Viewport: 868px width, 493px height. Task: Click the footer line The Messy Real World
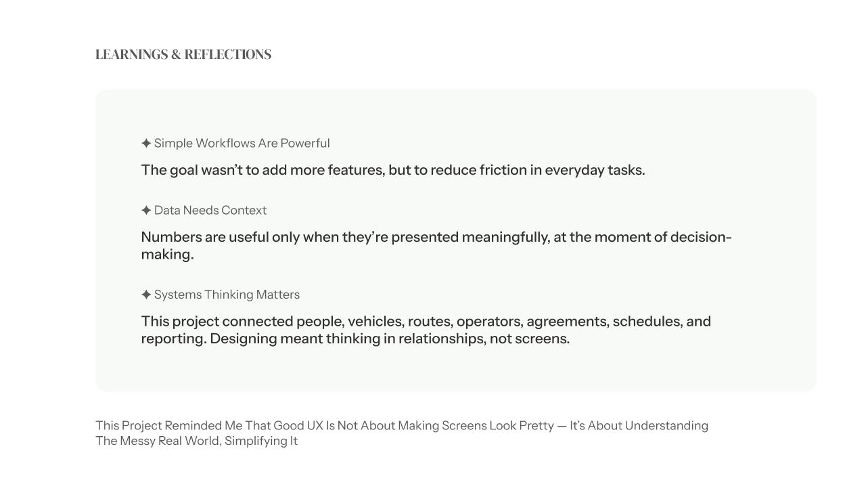[x=196, y=442]
